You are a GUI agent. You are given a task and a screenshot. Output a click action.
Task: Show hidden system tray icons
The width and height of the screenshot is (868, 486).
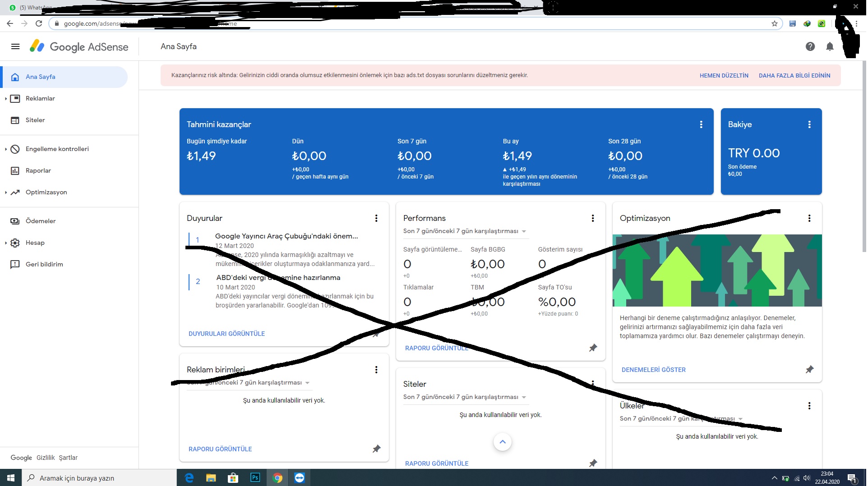click(775, 478)
